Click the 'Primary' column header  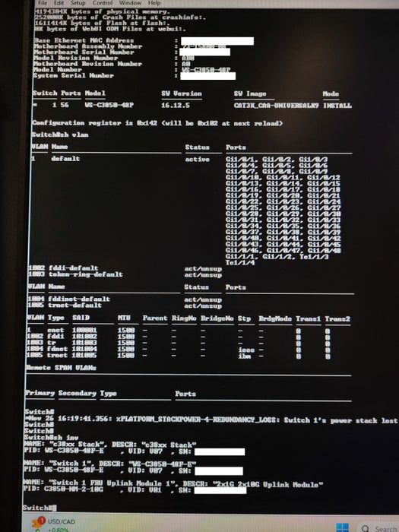tap(40, 393)
